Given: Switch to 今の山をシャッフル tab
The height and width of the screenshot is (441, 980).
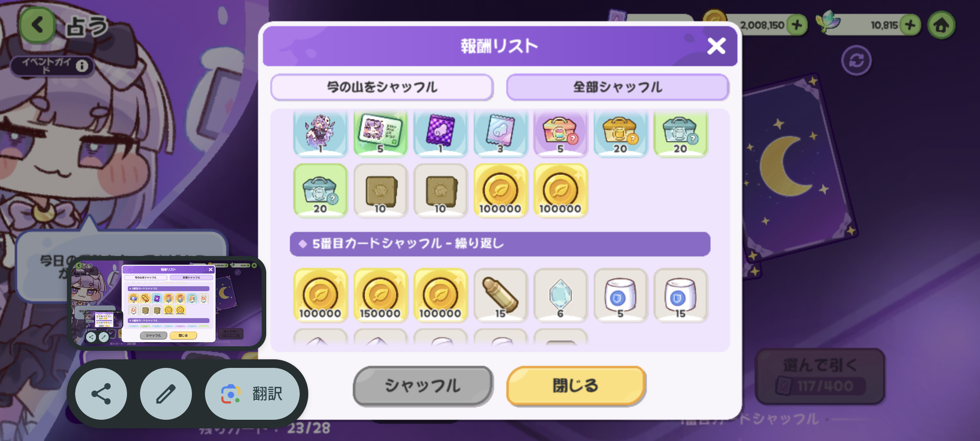Looking at the screenshot, I should pyautogui.click(x=382, y=87).
